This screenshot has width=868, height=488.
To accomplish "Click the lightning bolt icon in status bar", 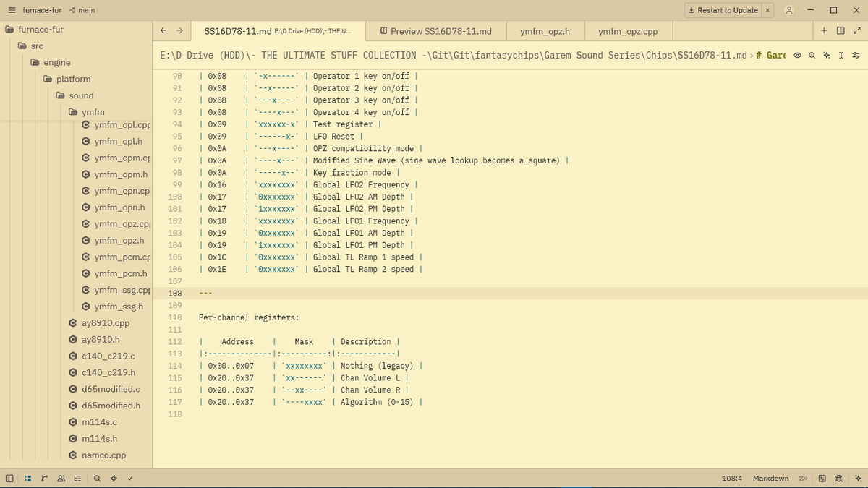I will click(114, 479).
